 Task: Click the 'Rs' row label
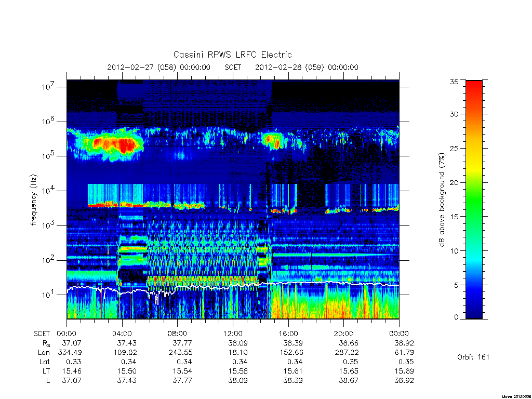click(x=46, y=343)
